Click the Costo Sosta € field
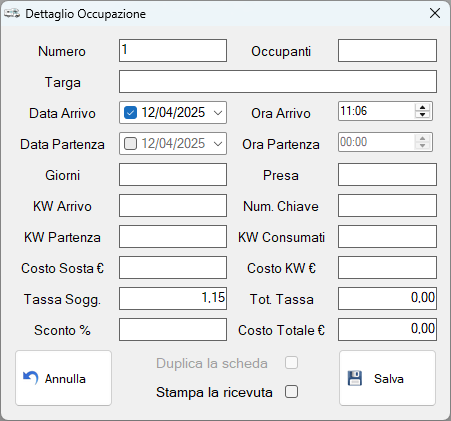Image resolution: width=451 pixels, height=421 pixels. 173,268
